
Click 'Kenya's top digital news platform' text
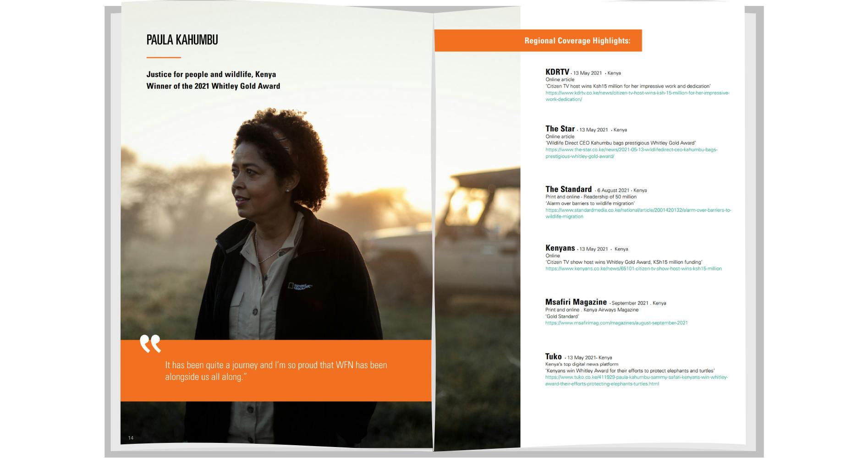[x=582, y=365]
